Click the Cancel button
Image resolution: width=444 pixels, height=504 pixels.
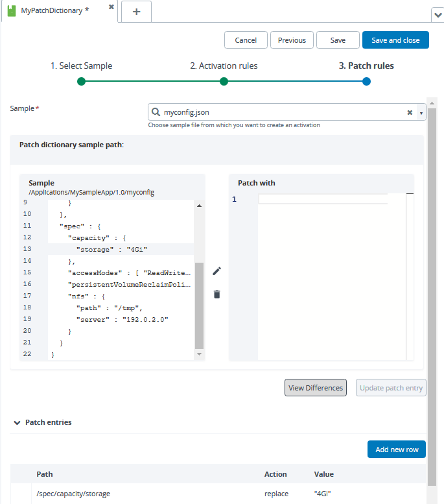[x=246, y=40]
